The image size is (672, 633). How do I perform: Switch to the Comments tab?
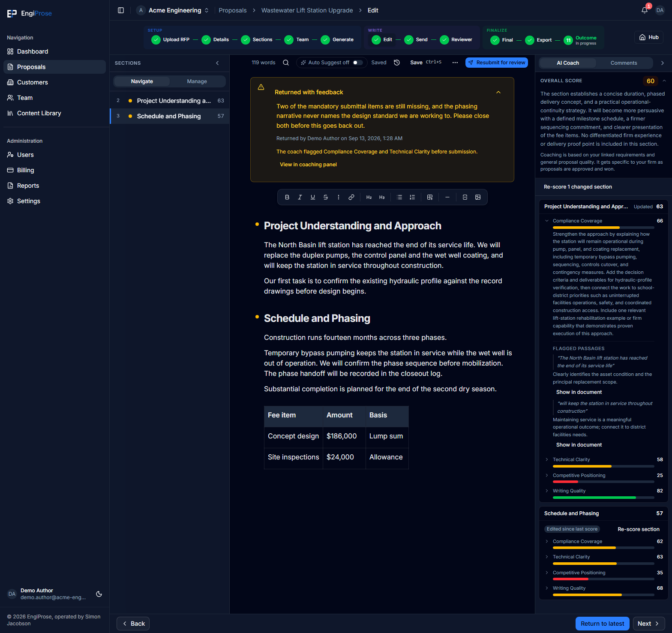click(624, 63)
